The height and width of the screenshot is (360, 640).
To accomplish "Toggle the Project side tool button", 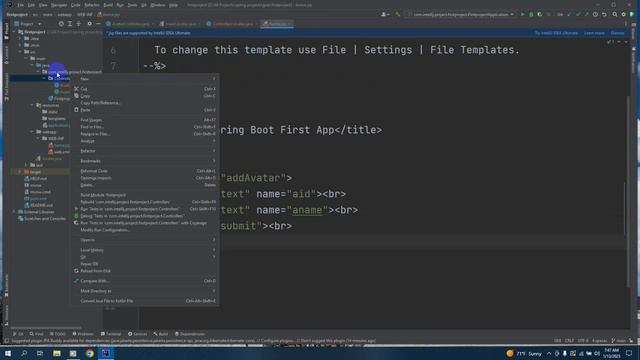I will tap(6, 31).
